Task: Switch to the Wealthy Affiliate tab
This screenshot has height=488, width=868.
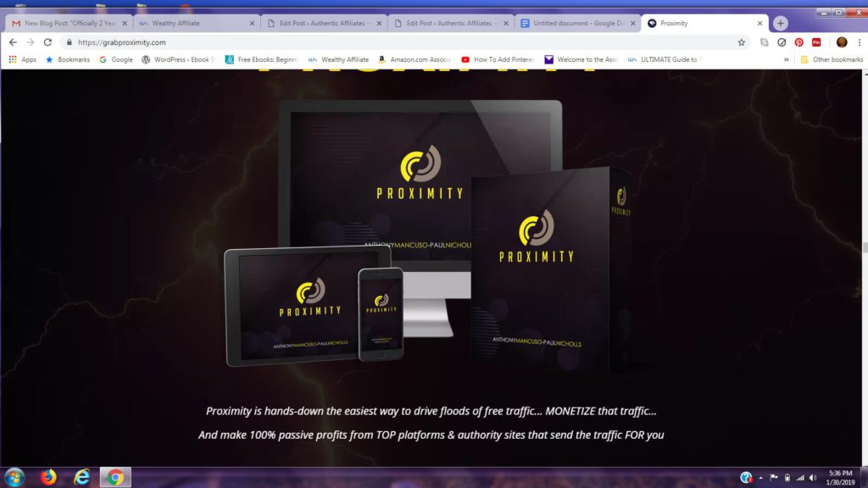Action: pos(192,23)
